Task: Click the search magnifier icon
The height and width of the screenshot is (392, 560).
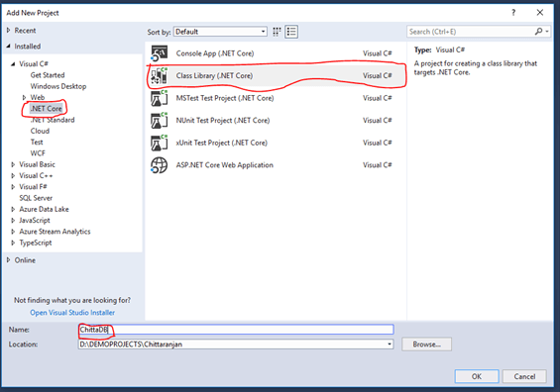Action: click(x=538, y=32)
